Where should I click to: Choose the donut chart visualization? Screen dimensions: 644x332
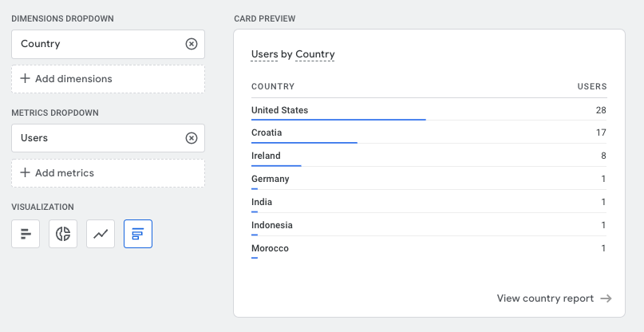click(63, 234)
